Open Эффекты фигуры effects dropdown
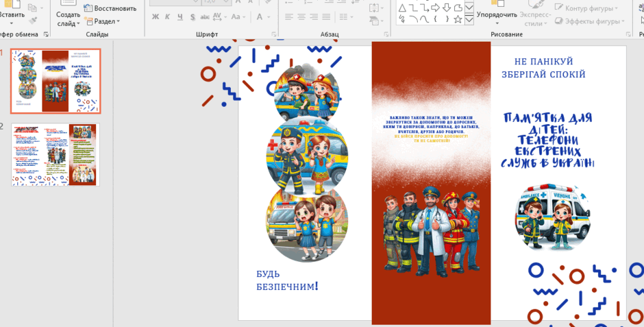 589,21
